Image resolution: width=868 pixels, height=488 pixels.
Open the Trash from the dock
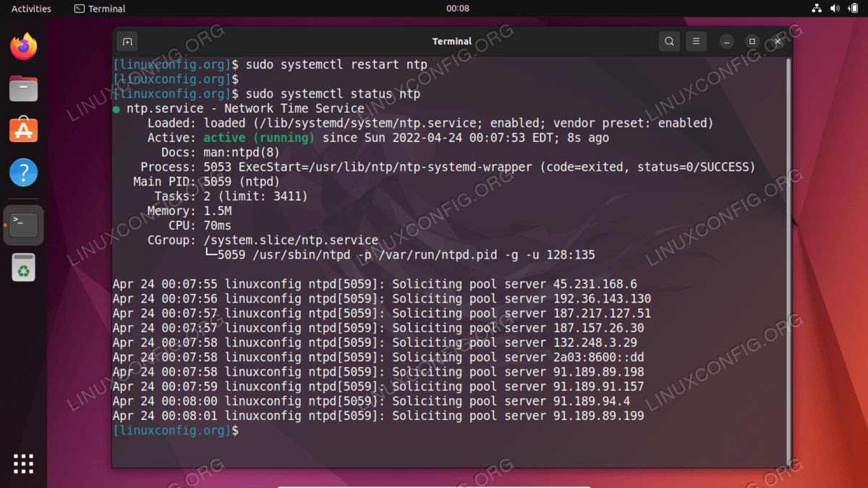tap(24, 266)
